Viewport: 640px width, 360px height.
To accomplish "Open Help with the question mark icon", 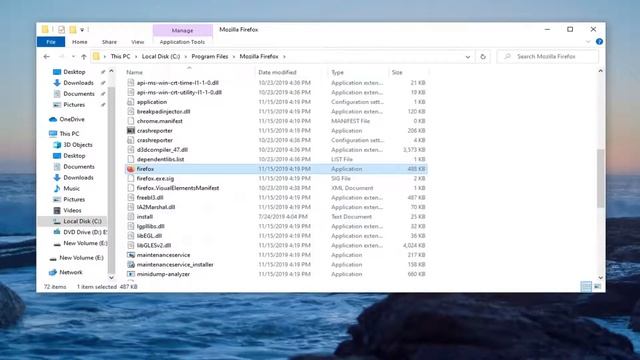I will (x=599, y=42).
